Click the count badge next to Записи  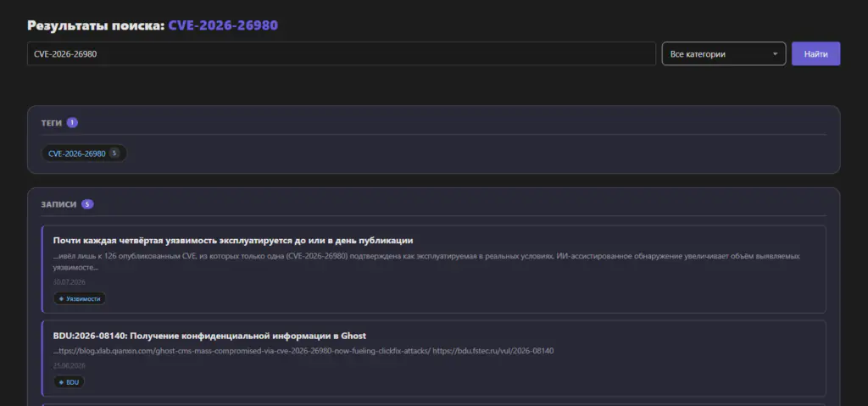(x=87, y=204)
